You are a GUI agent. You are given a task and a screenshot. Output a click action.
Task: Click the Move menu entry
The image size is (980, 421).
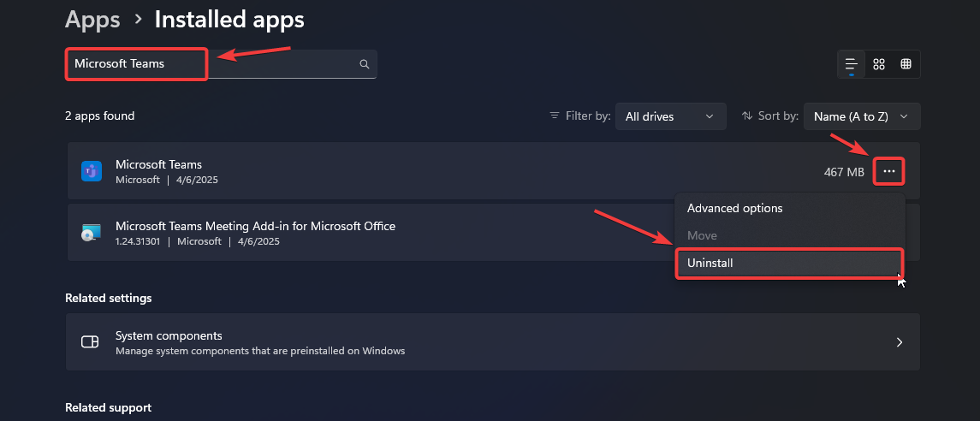[x=790, y=235]
